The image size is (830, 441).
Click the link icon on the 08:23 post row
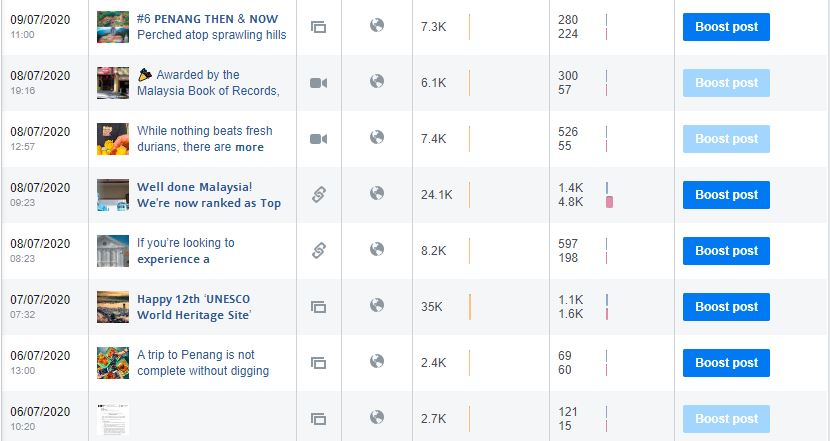[318, 250]
